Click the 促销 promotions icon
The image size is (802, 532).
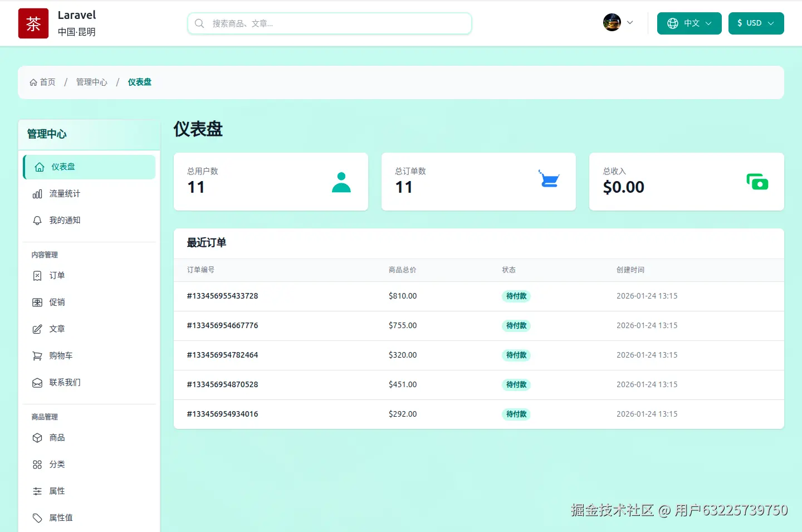coord(37,302)
